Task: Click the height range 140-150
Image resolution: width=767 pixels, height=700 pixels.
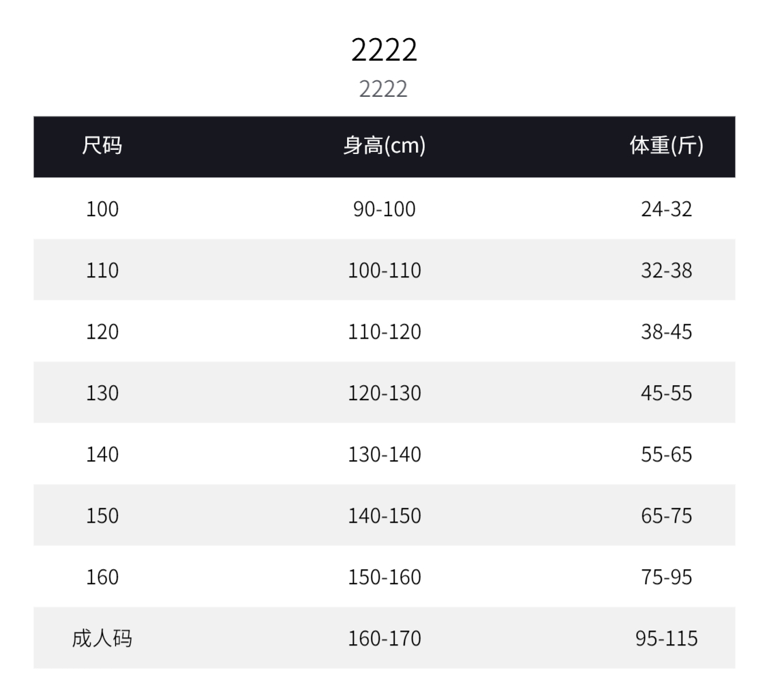Action: pos(384,516)
